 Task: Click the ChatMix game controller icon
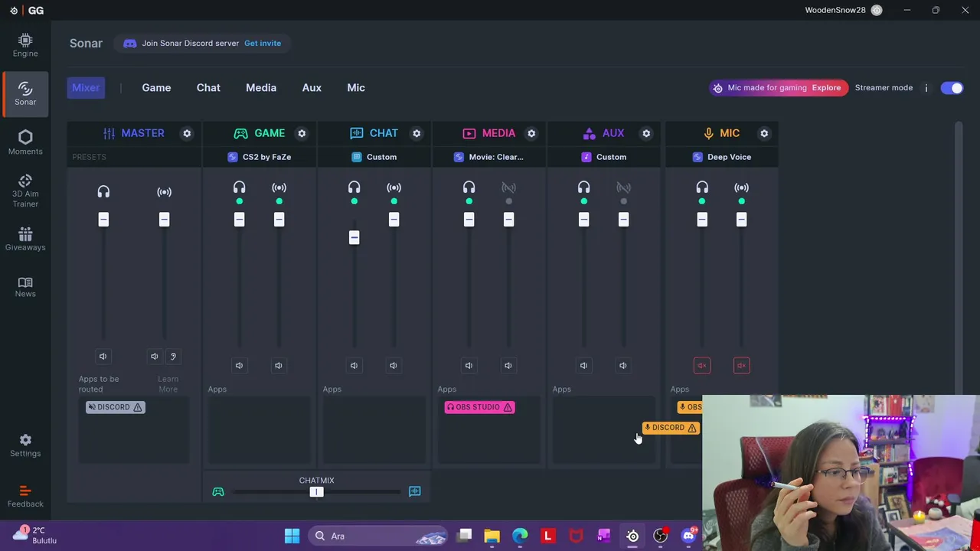(218, 491)
